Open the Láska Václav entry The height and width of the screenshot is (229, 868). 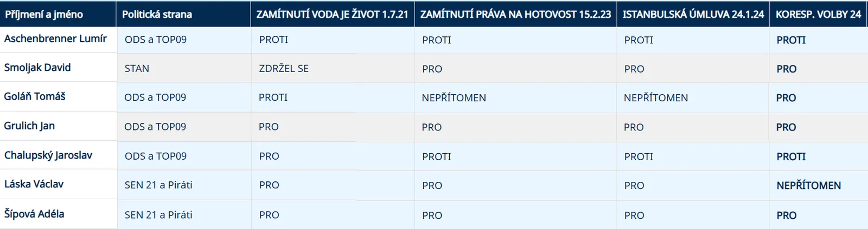(34, 184)
